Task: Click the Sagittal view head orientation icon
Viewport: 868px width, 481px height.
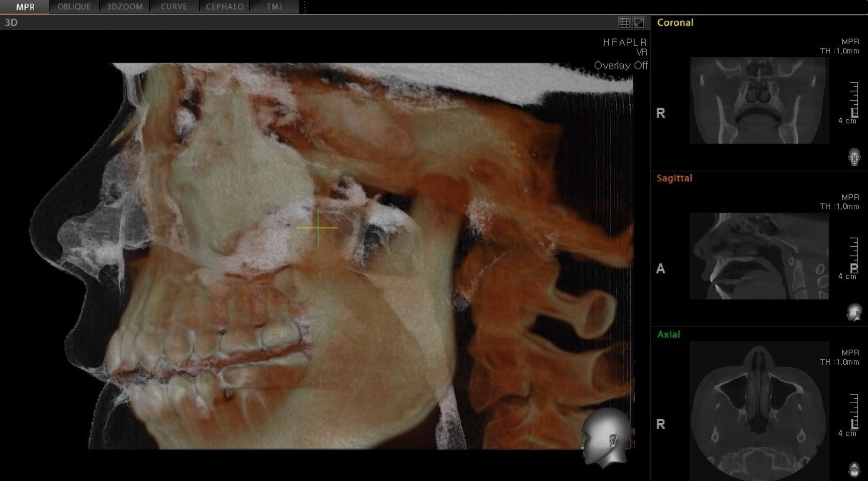Action: (854, 312)
